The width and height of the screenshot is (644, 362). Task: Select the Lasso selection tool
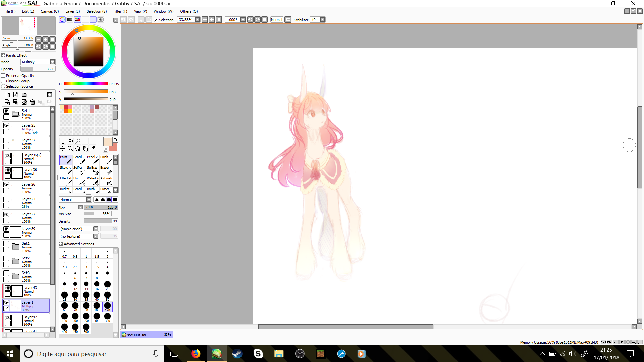[70, 141]
